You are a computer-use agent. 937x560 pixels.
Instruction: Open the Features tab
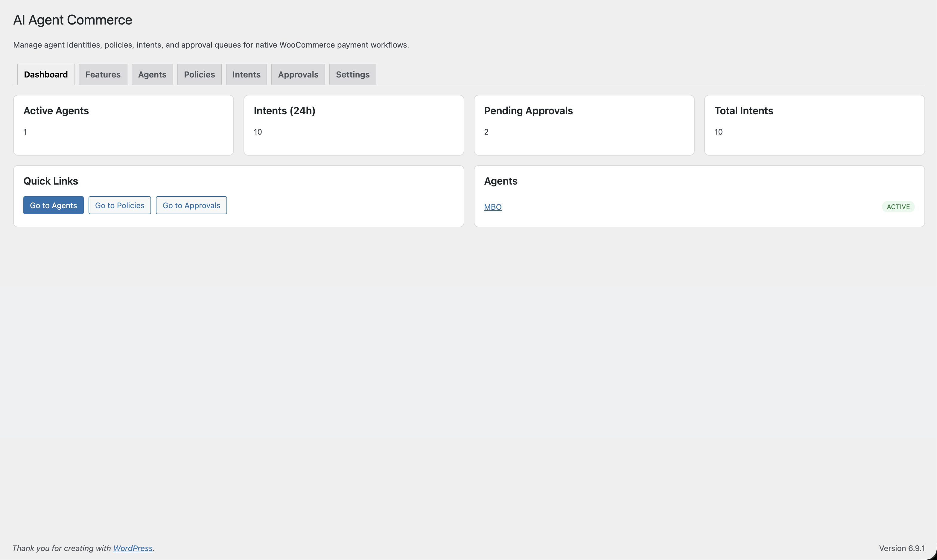click(x=103, y=74)
